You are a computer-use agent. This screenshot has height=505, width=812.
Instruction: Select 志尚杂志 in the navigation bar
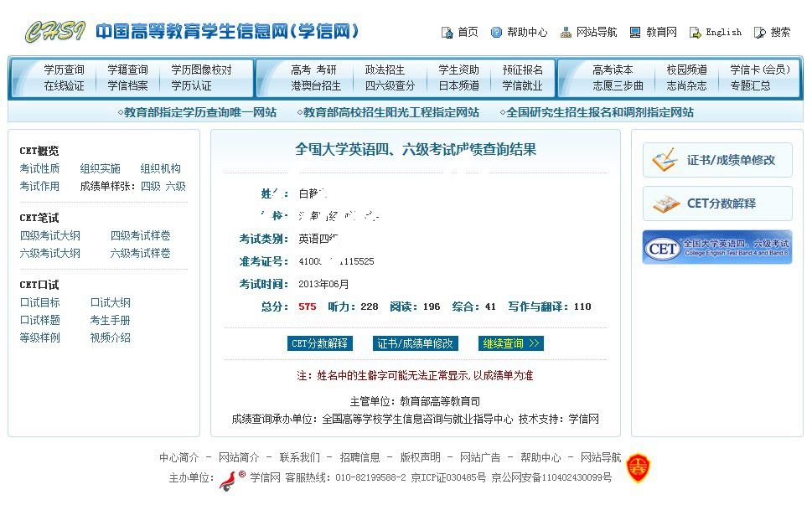click(686, 86)
